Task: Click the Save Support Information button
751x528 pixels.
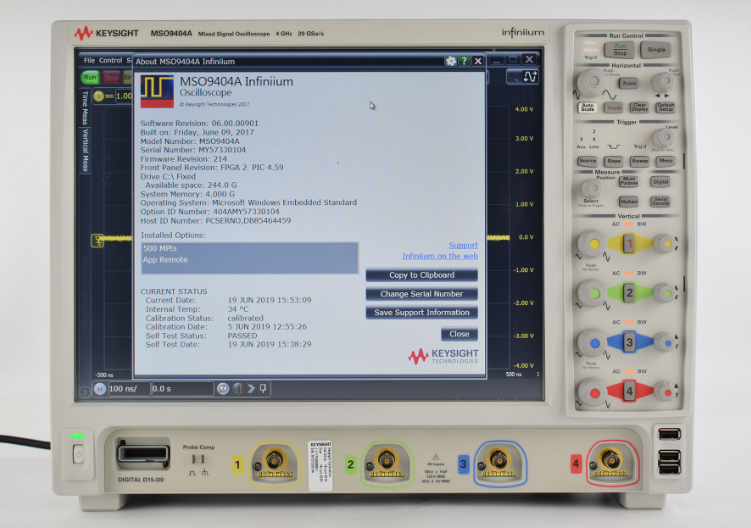Action: click(421, 312)
